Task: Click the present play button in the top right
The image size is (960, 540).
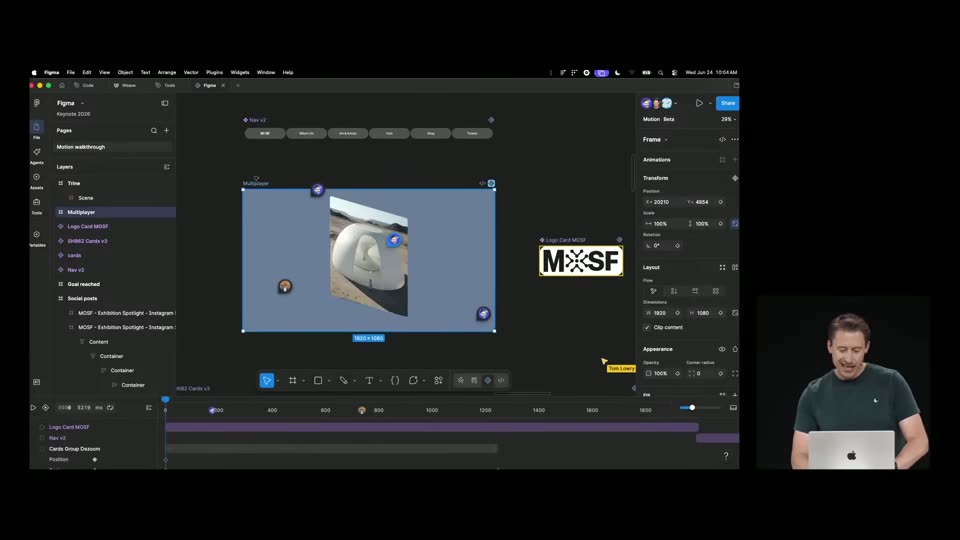Action: 699,103
